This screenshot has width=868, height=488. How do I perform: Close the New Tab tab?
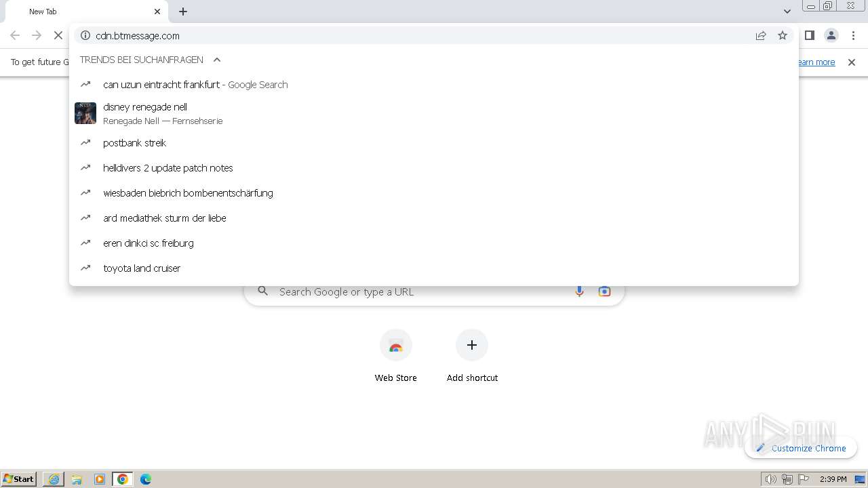pos(157,12)
